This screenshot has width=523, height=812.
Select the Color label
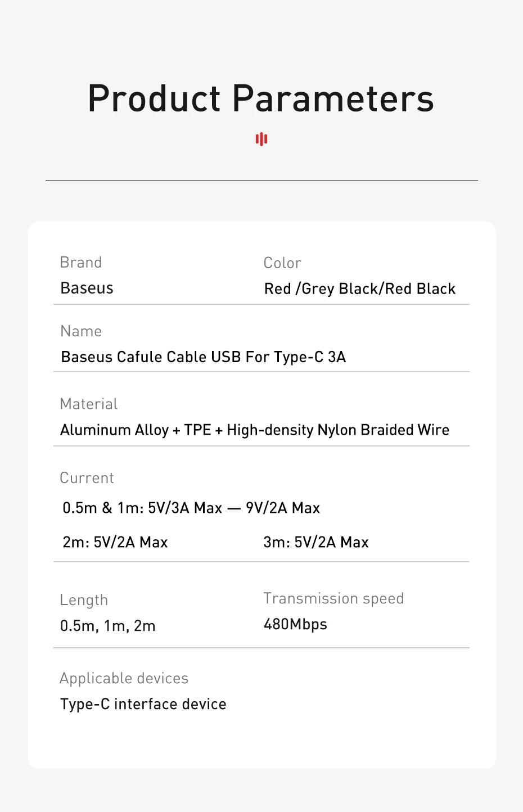pos(282,263)
